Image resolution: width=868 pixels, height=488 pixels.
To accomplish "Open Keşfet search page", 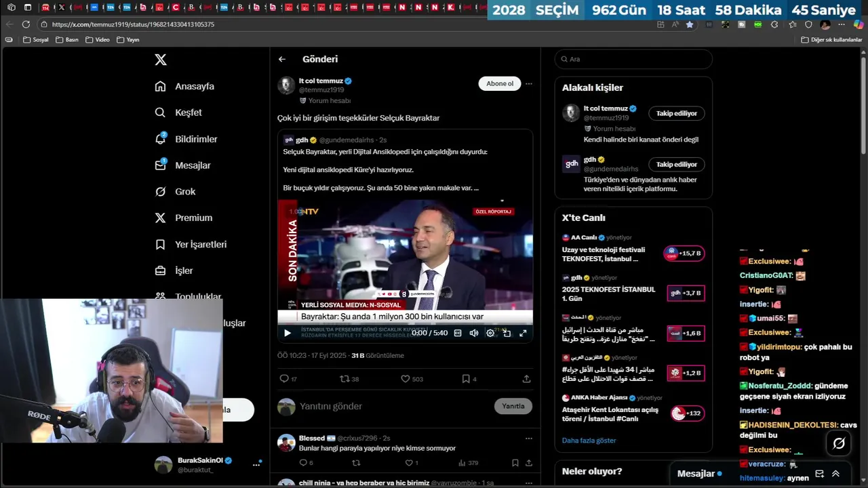I will [x=178, y=113].
